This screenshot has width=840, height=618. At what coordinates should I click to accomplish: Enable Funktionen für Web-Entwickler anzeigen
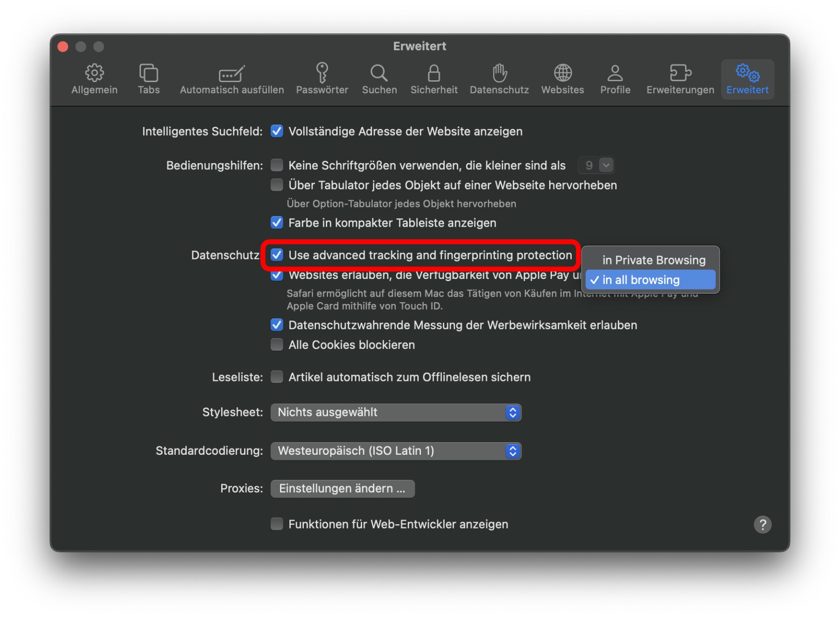277,524
